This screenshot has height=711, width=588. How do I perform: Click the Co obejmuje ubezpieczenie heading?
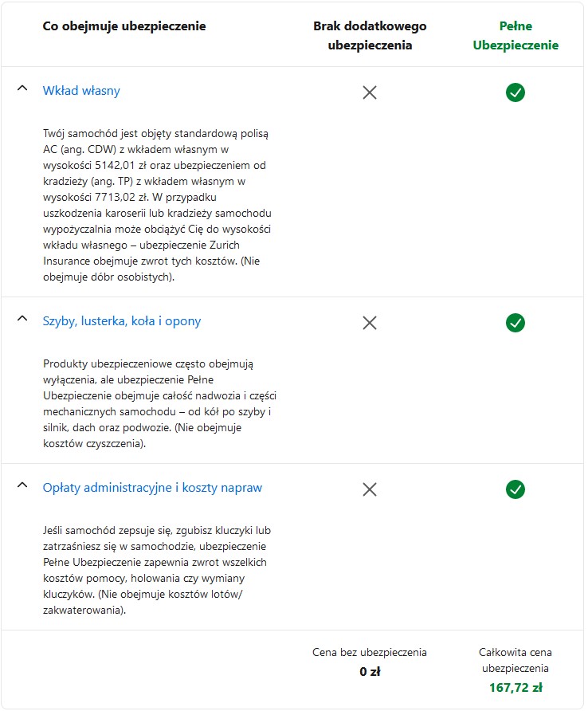(124, 26)
